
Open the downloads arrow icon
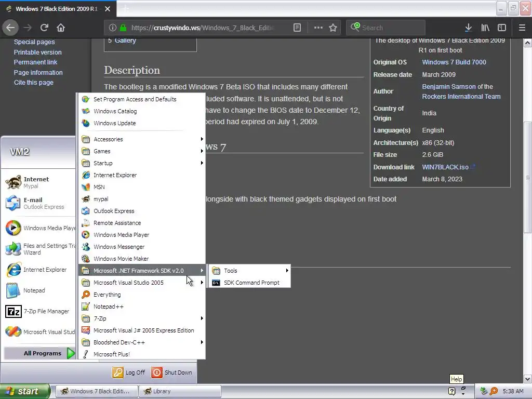(468, 28)
